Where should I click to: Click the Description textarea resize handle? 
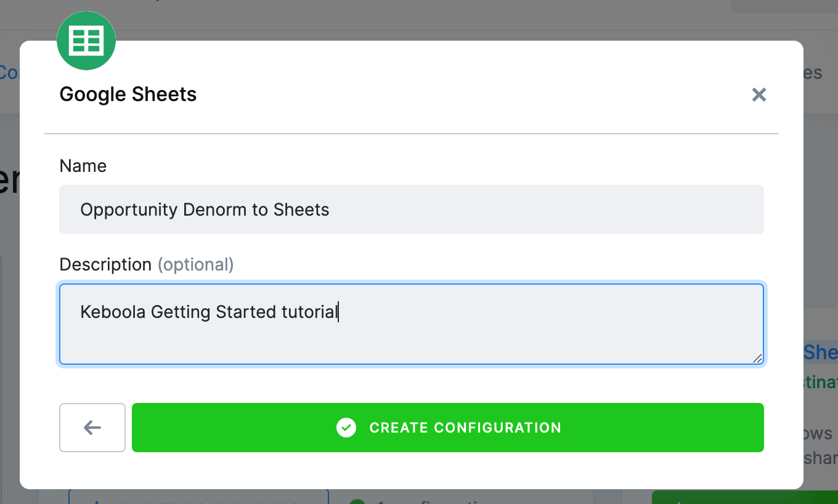pyautogui.click(x=757, y=358)
